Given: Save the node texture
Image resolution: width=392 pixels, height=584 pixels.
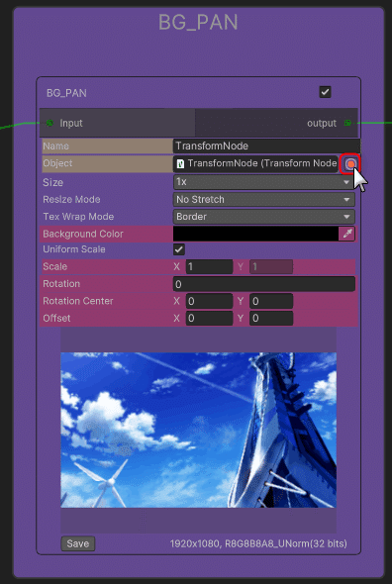Looking at the screenshot, I should 78,543.
